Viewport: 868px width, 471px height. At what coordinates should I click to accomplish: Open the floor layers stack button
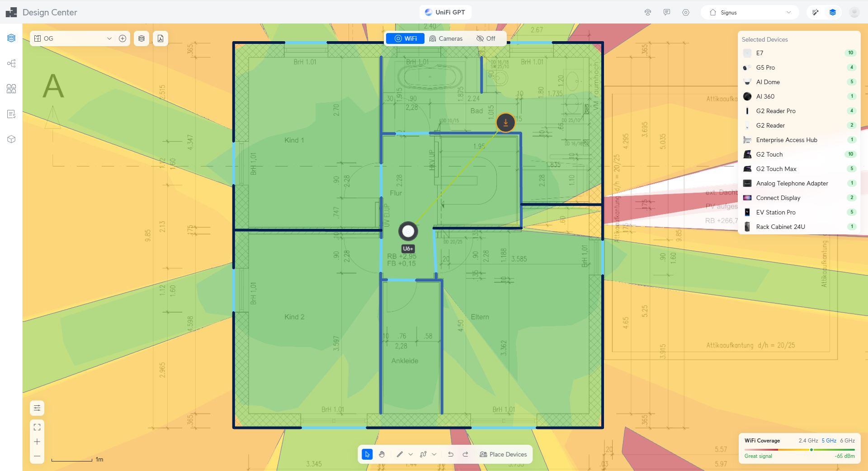point(142,38)
